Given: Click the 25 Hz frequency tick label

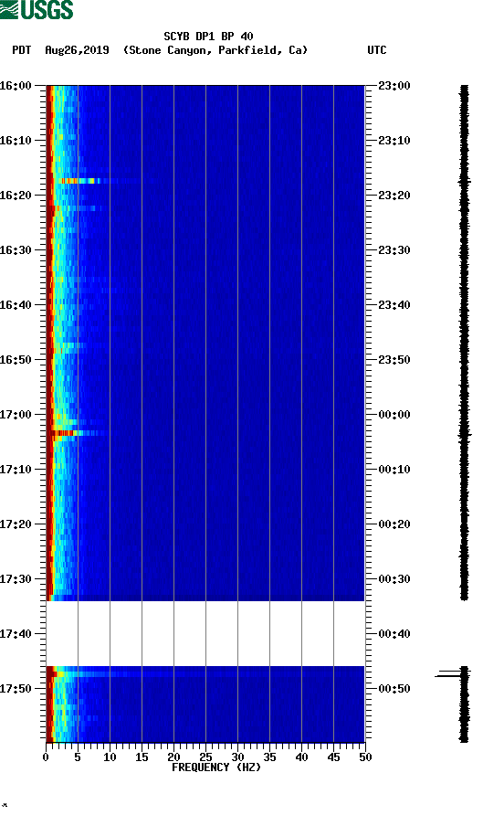Looking at the screenshot, I should pos(205,757).
